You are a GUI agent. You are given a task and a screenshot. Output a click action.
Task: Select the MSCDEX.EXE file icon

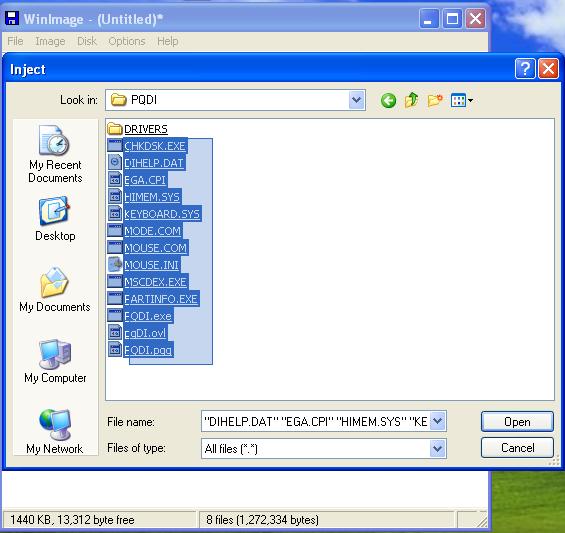coord(115,281)
